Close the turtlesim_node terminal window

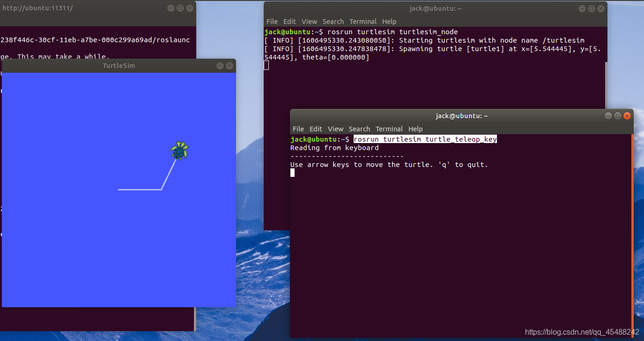[601, 8]
